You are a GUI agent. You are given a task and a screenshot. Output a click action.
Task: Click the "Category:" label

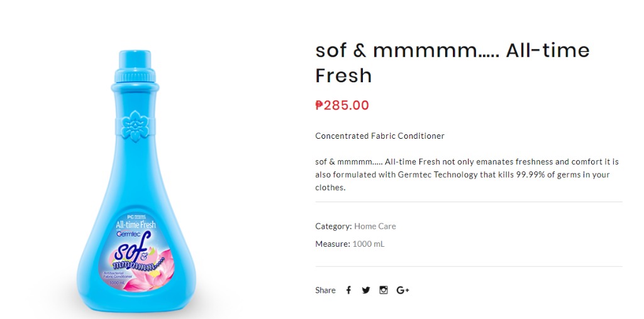[x=333, y=226]
